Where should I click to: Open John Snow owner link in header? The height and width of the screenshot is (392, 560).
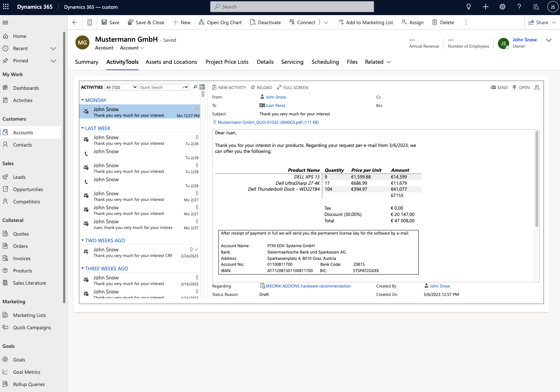coord(525,40)
